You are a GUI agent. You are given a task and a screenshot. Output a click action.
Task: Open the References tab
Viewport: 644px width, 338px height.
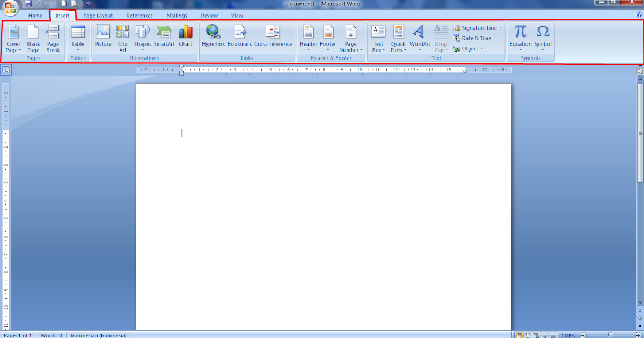(140, 16)
